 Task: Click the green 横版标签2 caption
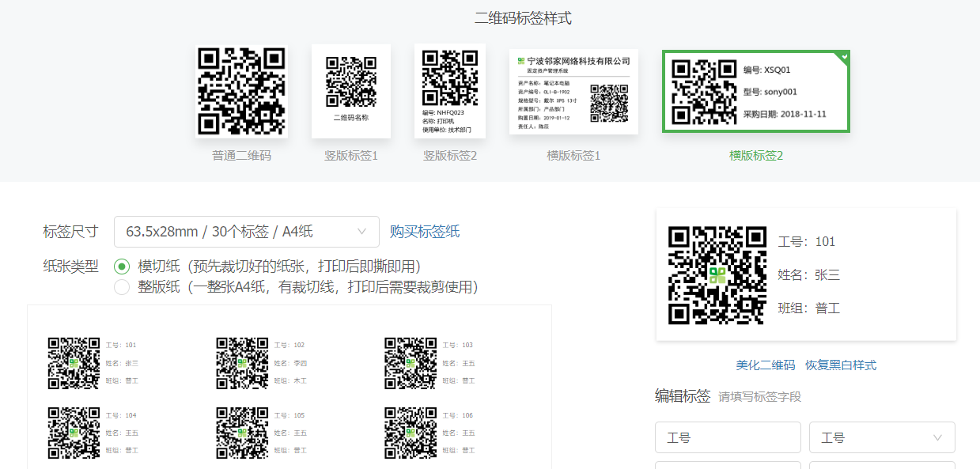pos(756,156)
